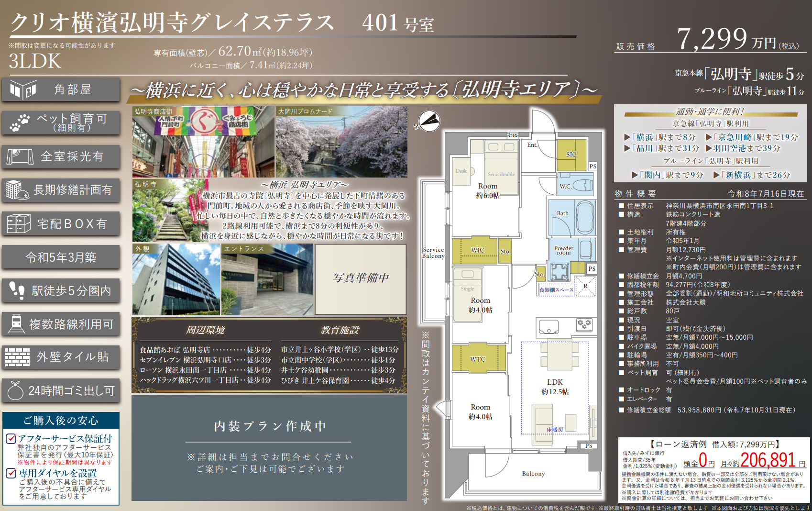Viewport: 812px width, 511px height.
Task: Click the Bath room on floor plan
Action: point(572,217)
